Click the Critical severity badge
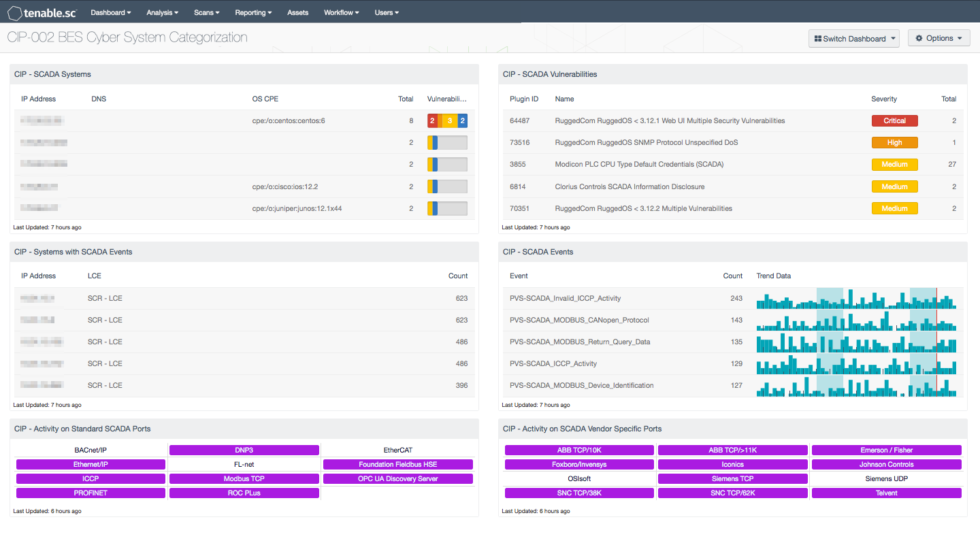This screenshot has height=558, width=980. 894,121
